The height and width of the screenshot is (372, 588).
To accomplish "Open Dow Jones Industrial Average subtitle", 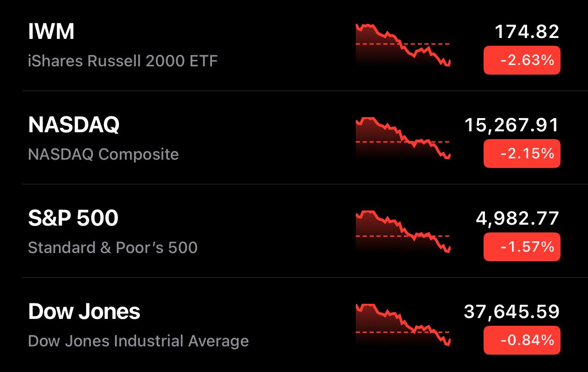I will click(x=138, y=341).
